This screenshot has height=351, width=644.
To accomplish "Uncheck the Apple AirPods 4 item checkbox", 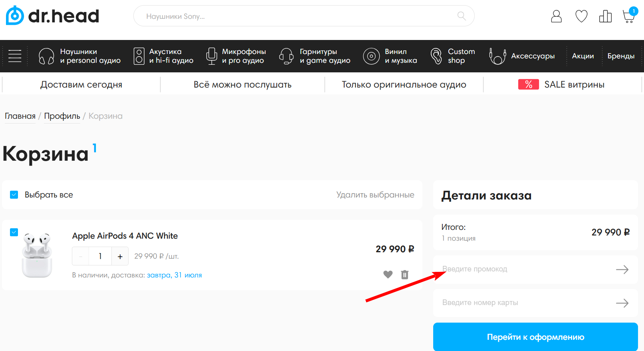I will (x=14, y=232).
